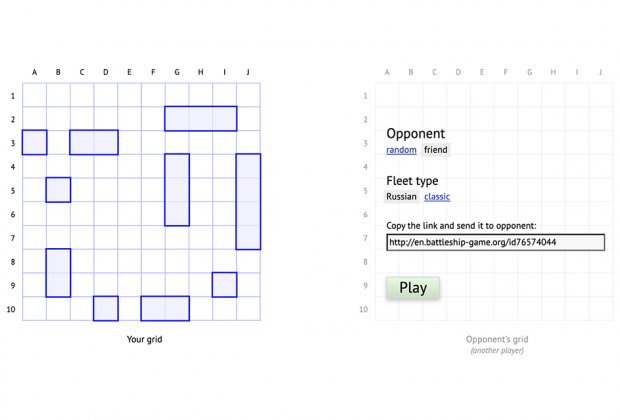Click cell A1 on the opponent's grid
The width and height of the screenshot is (620, 420).
387,95
